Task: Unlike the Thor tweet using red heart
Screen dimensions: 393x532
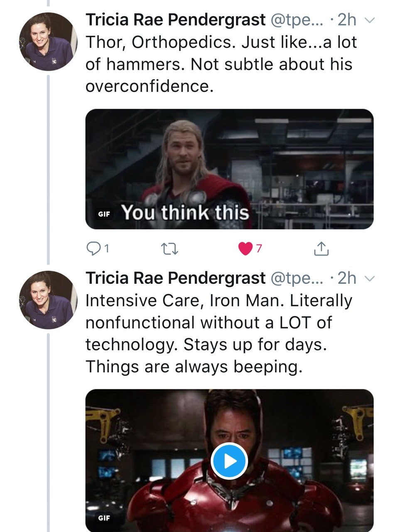Action: [246, 249]
